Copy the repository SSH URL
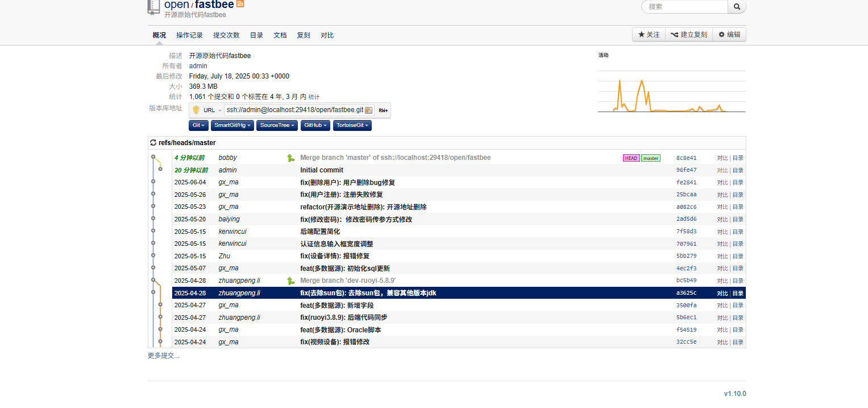Viewport: 868px width, 408px height. (x=369, y=110)
